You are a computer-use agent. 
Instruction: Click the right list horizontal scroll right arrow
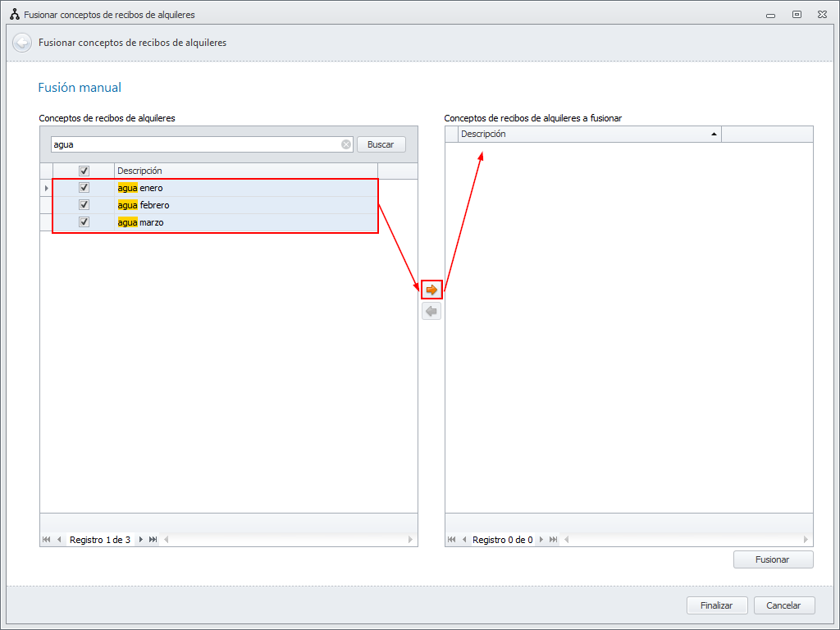click(x=806, y=540)
